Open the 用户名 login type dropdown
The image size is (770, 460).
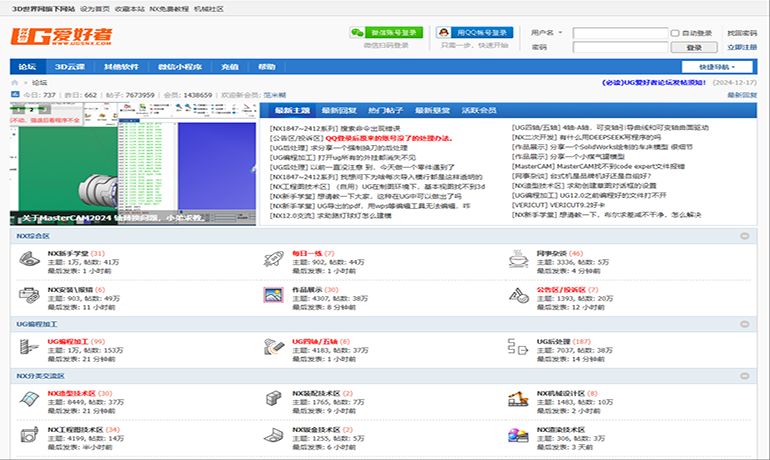click(546, 33)
